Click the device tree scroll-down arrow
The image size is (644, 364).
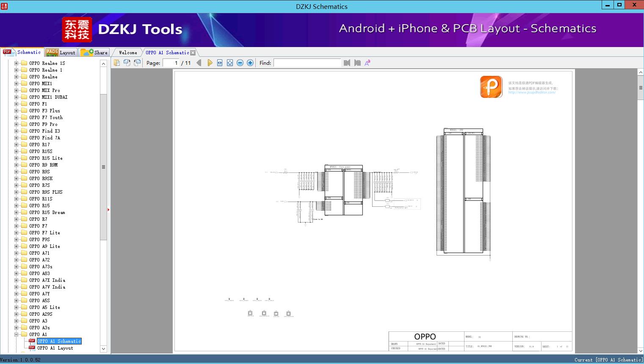click(x=103, y=349)
